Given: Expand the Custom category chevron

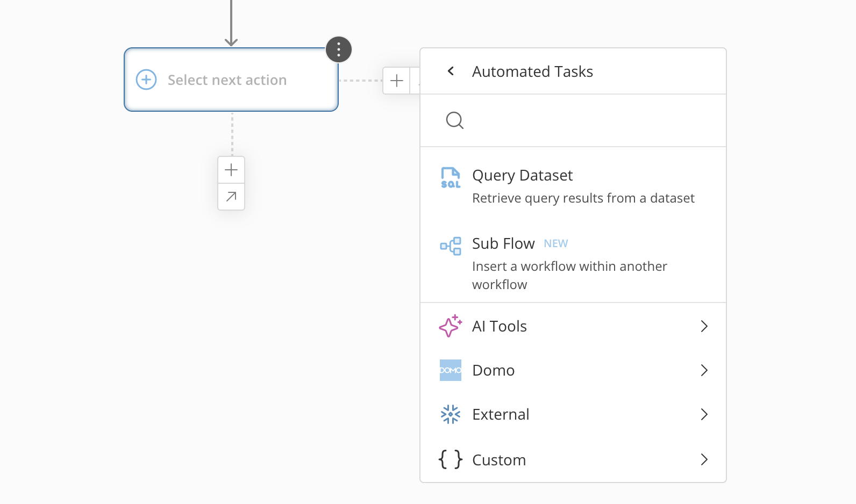Looking at the screenshot, I should point(704,459).
